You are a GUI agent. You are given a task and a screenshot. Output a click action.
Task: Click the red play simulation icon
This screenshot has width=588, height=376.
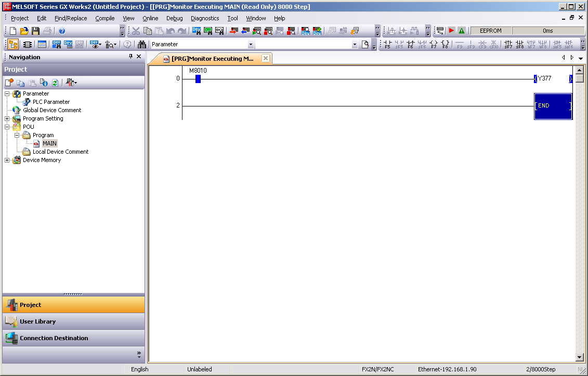451,31
